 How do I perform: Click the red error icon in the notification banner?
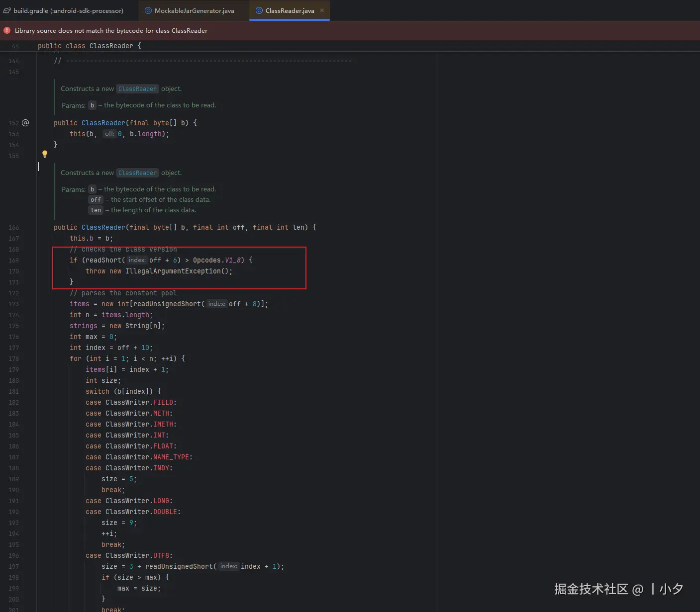click(x=7, y=30)
